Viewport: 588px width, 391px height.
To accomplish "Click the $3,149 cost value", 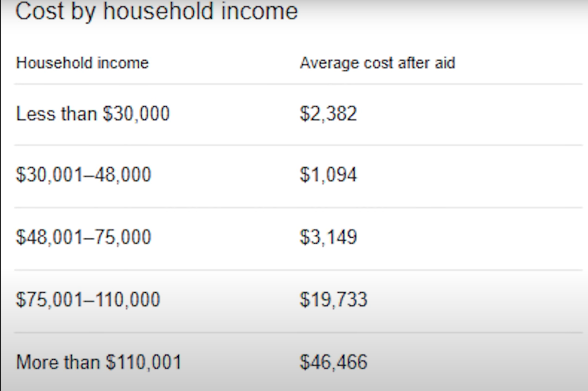I will [329, 237].
